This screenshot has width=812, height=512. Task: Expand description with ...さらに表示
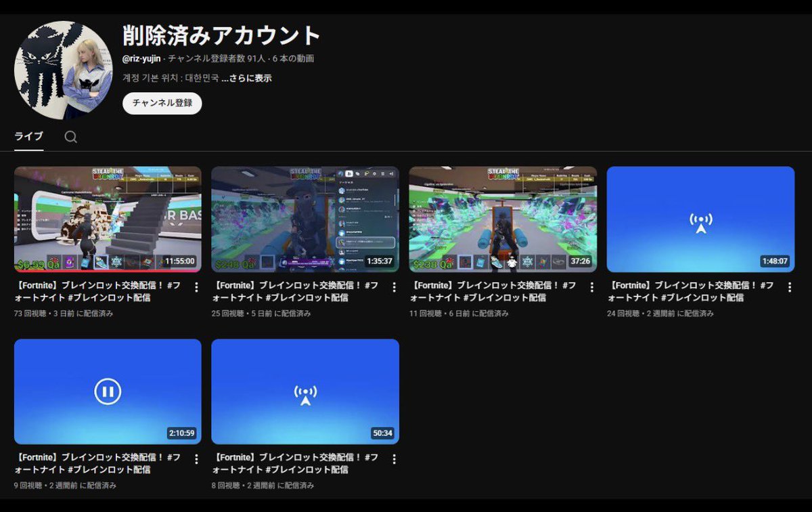point(246,78)
